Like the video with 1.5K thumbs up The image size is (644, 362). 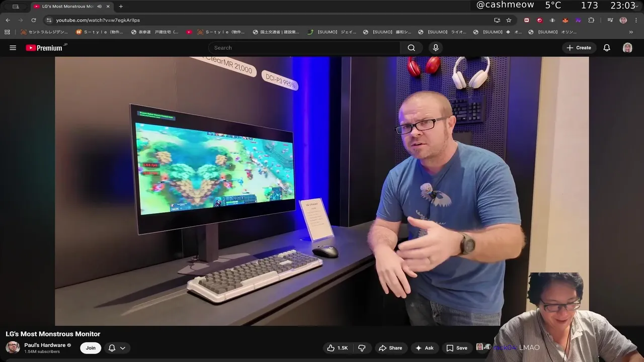337,348
